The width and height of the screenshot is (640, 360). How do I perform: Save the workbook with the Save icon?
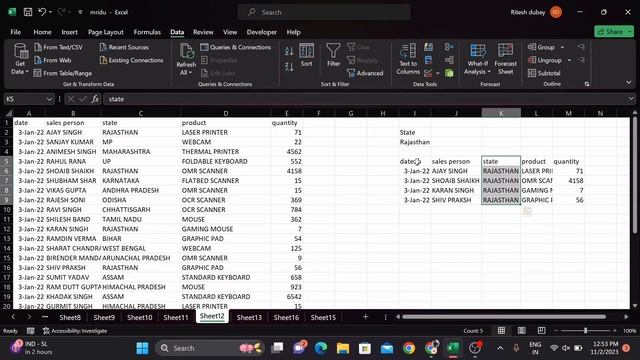[x=28, y=12]
